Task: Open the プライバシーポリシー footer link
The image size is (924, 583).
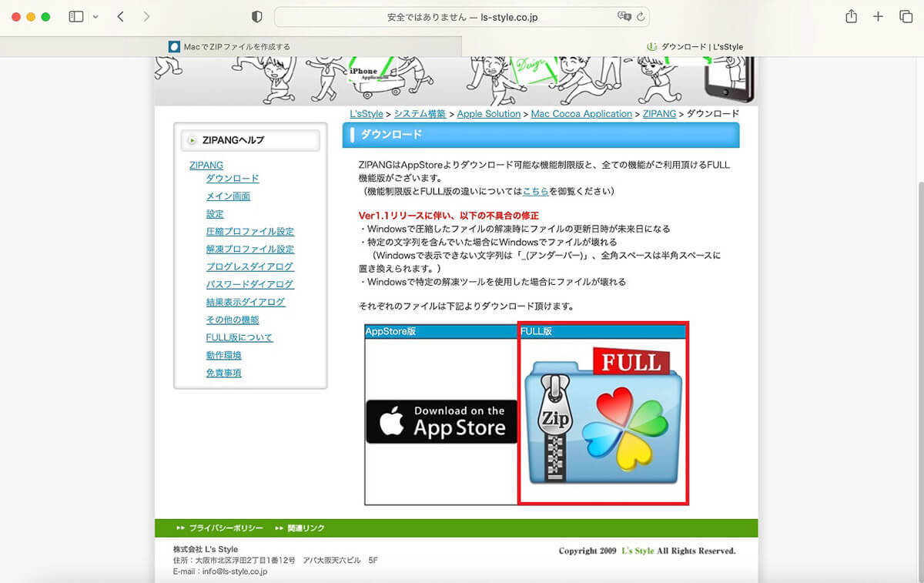Action: click(x=226, y=528)
